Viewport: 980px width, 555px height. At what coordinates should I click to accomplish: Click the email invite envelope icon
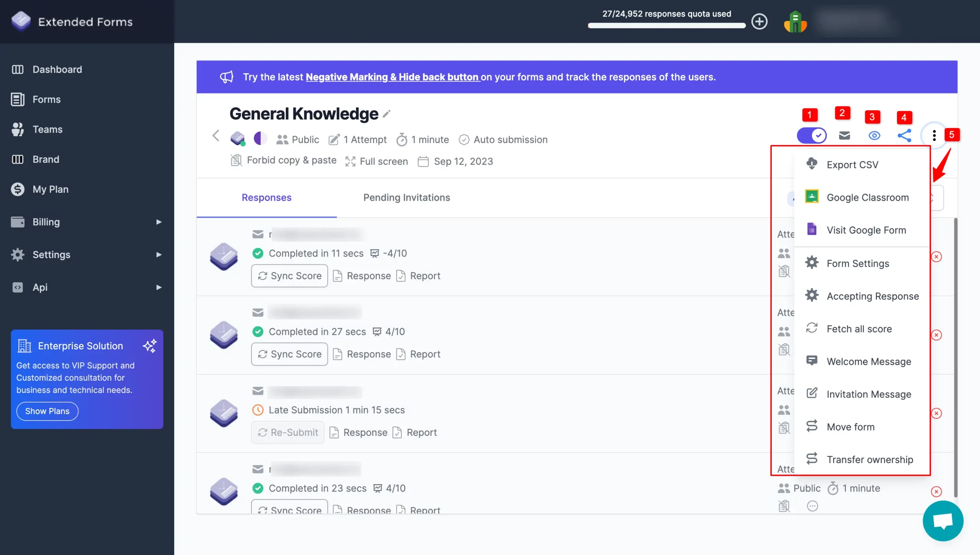coord(844,136)
